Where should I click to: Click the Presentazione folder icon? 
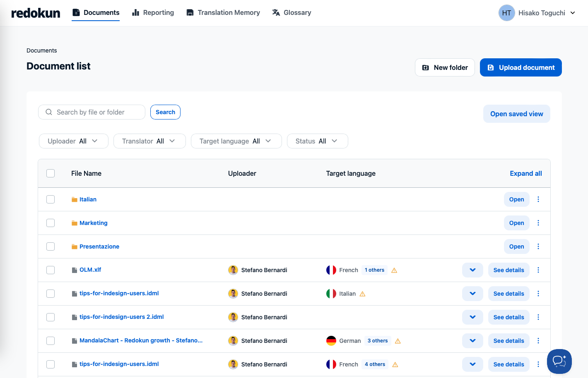[75, 246]
